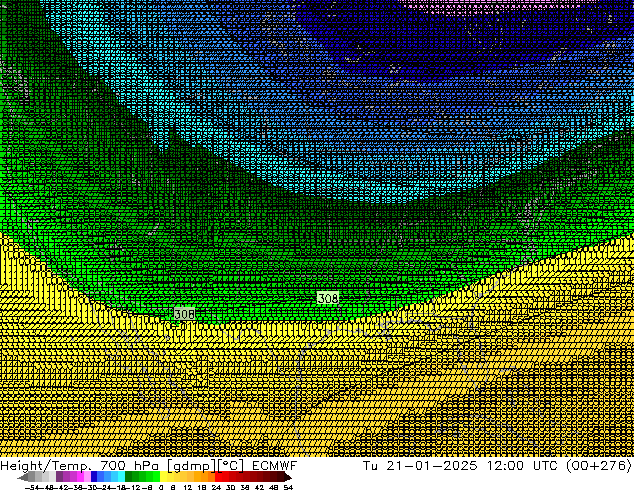
Task: Click the upper-right 308 contour label
Action: pos(328,298)
